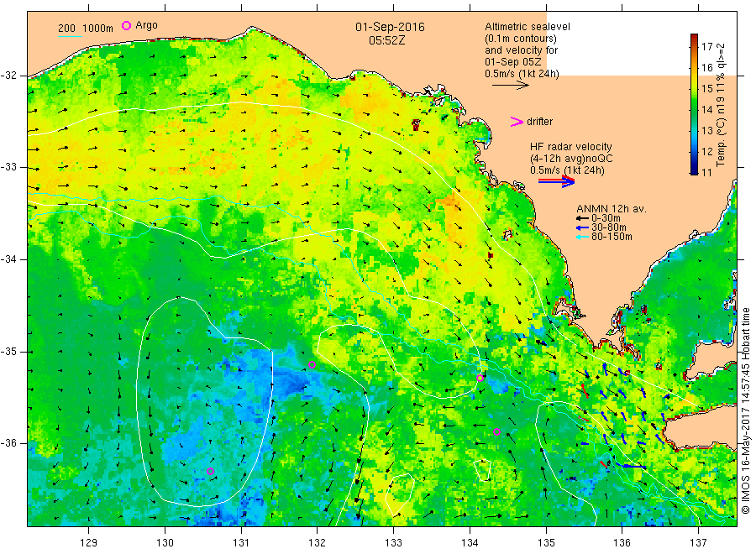Click the '05:52Z' time text

[x=386, y=40]
